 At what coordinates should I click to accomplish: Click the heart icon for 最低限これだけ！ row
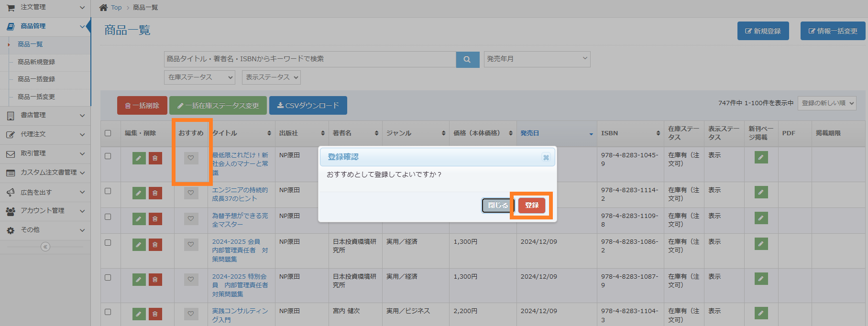[191, 158]
